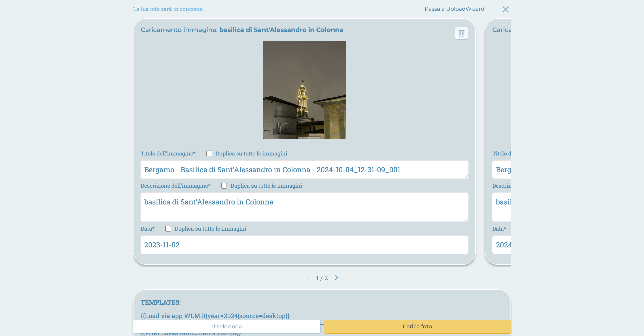Viewport: 644px width, 336px height.
Task: Open the date field showing 2023-11-02
Action: (304, 245)
